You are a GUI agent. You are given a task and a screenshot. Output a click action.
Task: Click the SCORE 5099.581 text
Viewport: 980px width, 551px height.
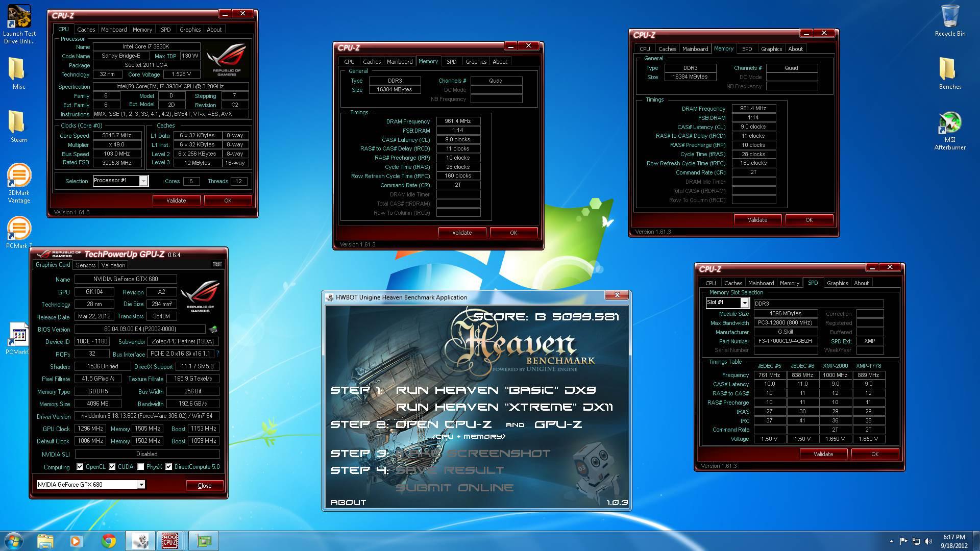click(x=546, y=317)
